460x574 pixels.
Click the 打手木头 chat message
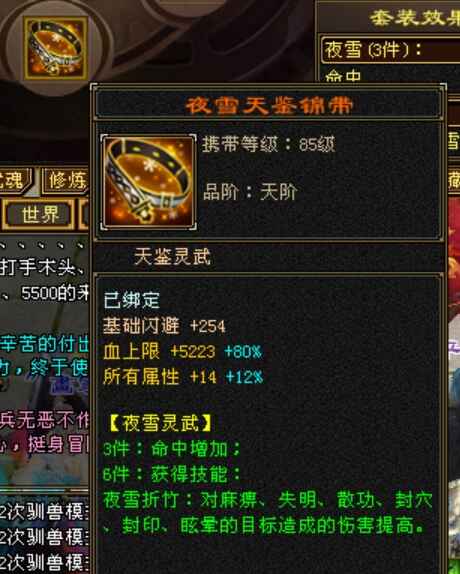pos(42,267)
